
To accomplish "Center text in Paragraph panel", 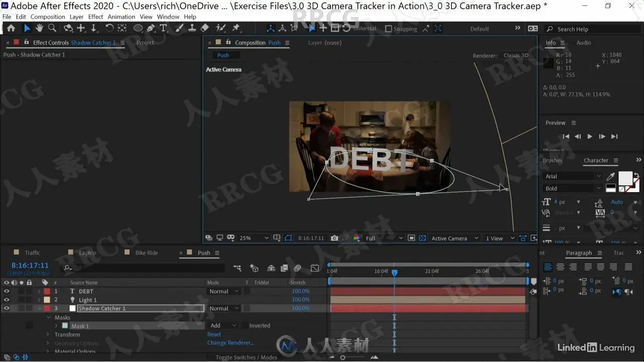I will point(560,267).
